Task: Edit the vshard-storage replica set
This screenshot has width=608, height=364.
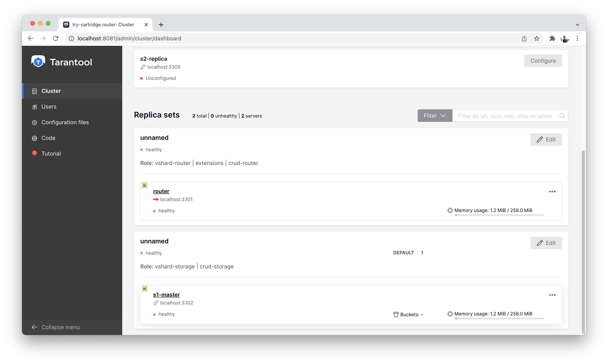Action: (x=546, y=243)
